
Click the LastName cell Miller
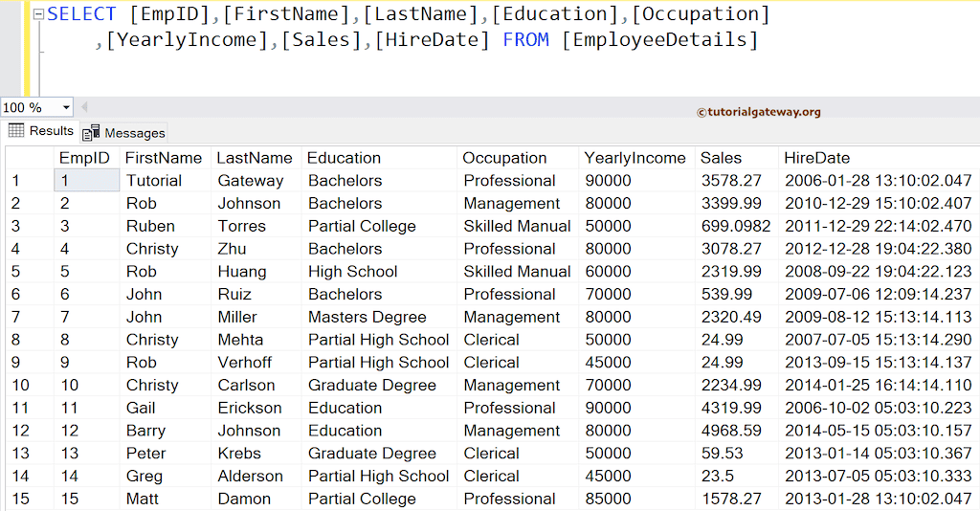point(256,317)
